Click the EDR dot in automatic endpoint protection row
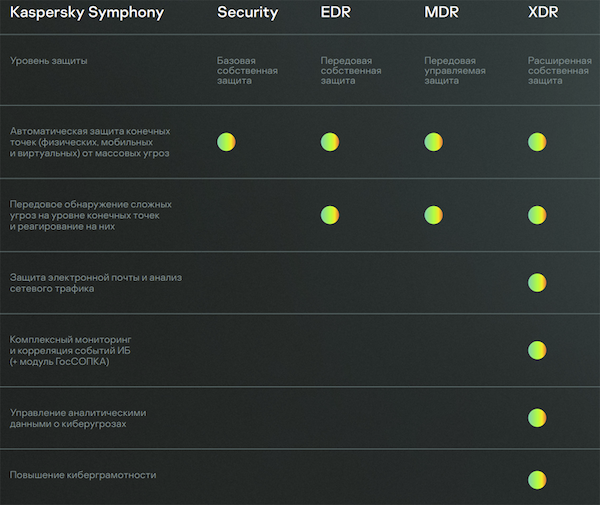Viewport: 600px width, 505px height. pyautogui.click(x=330, y=142)
